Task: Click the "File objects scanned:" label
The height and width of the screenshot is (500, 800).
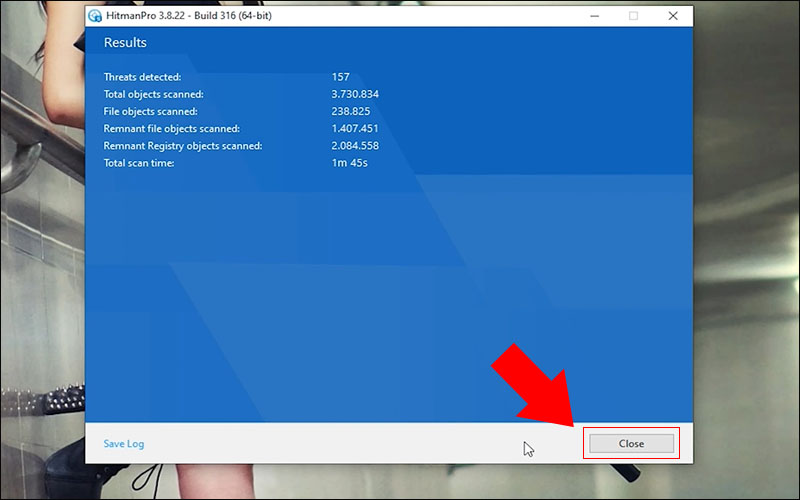Action: point(151,111)
